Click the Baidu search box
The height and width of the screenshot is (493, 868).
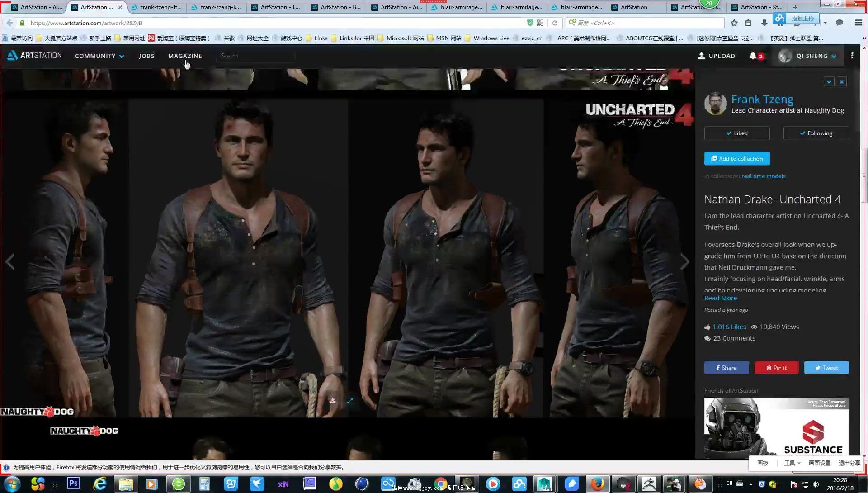click(x=644, y=23)
